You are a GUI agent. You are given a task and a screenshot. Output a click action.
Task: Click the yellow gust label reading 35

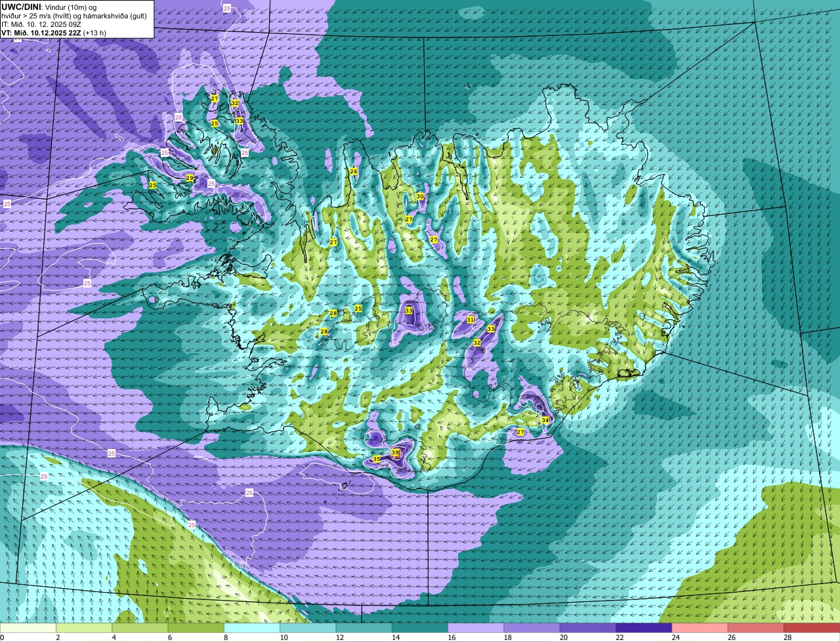376,459
